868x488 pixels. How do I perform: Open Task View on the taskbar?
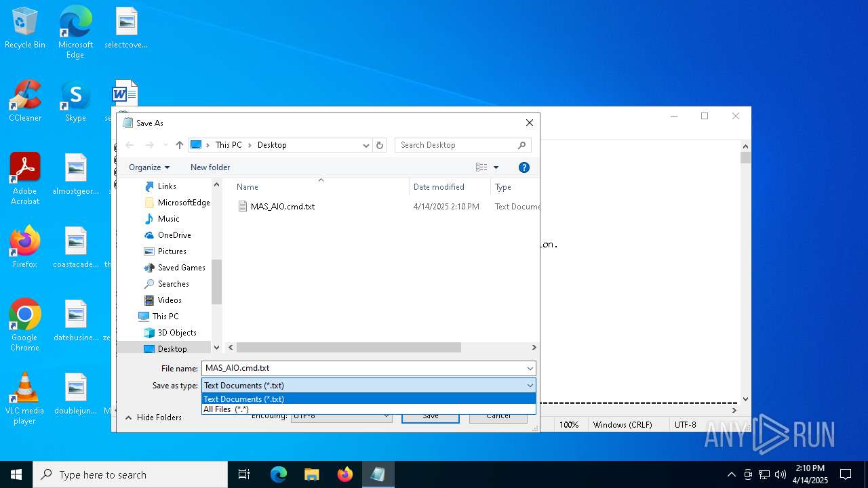(244, 474)
